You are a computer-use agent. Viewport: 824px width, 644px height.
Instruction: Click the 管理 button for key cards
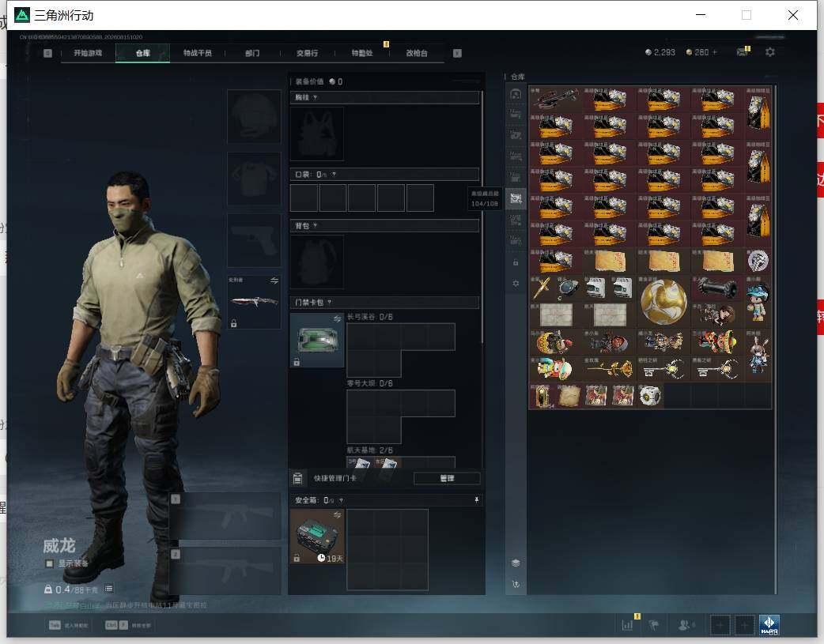pos(447,478)
